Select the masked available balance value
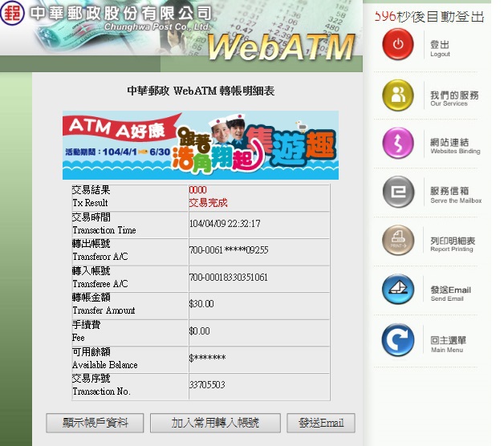 [x=207, y=358]
